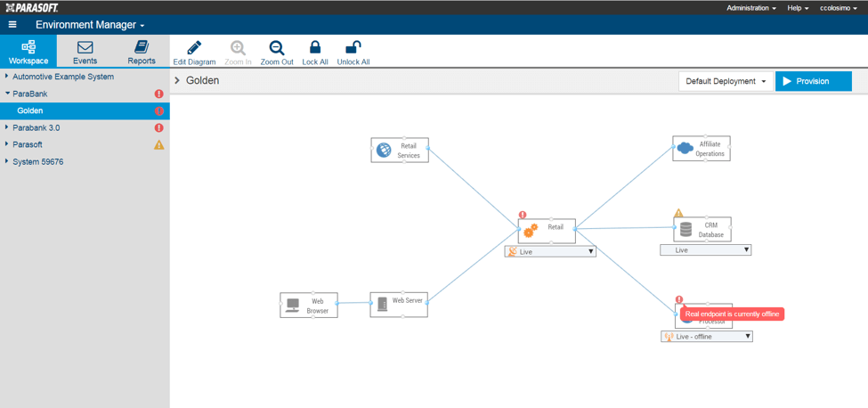The height and width of the screenshot is (408, 868).
Task: Open the Environment Manager dropdown
Action: 90,25
